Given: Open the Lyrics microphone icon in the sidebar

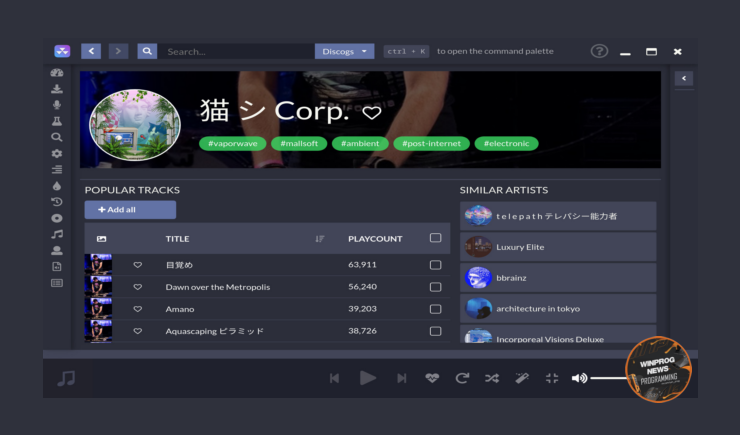Looking at the screenshot, I should coord(57,105).
